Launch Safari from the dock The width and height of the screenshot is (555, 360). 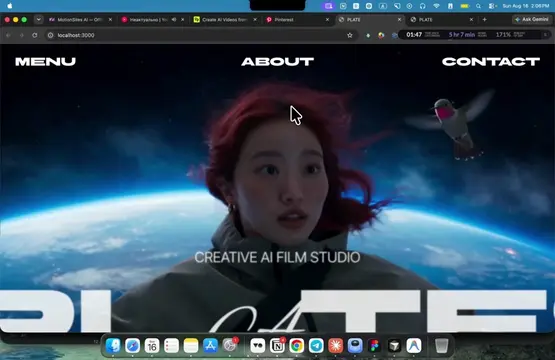[x=132, y=345]
